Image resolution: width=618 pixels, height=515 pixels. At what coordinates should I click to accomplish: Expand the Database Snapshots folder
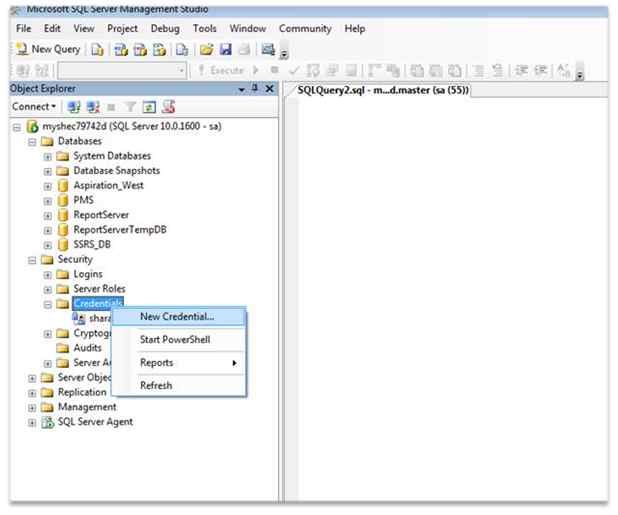coord(47,172)
